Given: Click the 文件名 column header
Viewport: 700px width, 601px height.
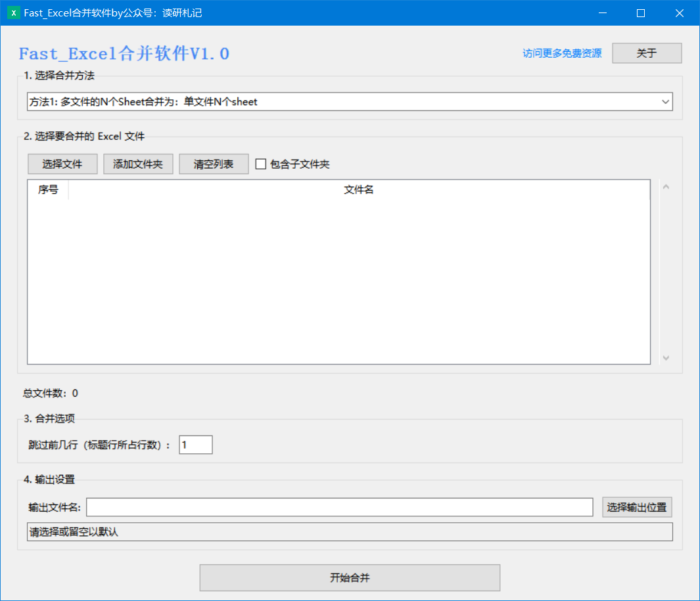Looking at the screenshot, I should [359, 190].
